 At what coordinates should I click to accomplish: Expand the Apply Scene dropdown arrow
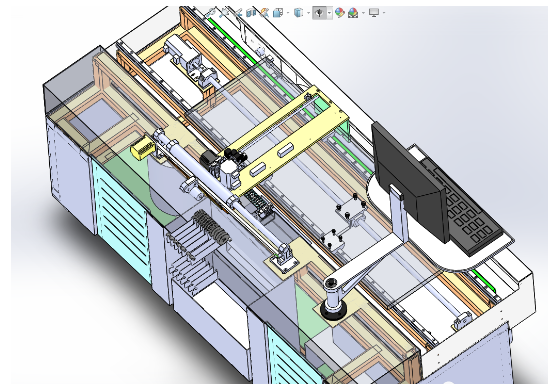363,13
